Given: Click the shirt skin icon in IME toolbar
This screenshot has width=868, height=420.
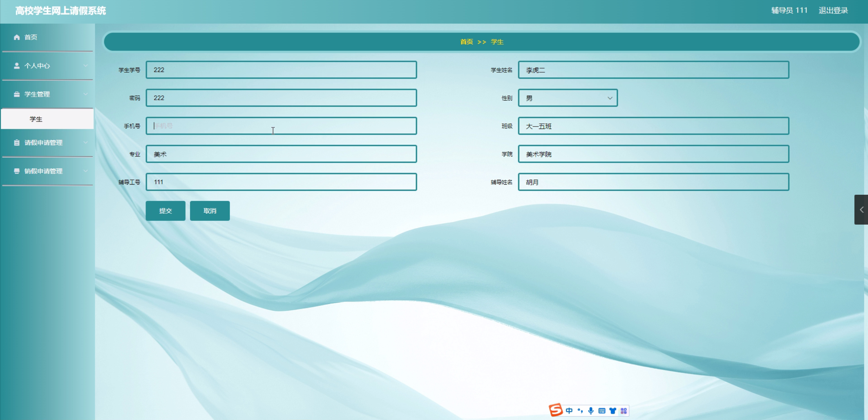Looking at the screenshot, I should (612, 411).
